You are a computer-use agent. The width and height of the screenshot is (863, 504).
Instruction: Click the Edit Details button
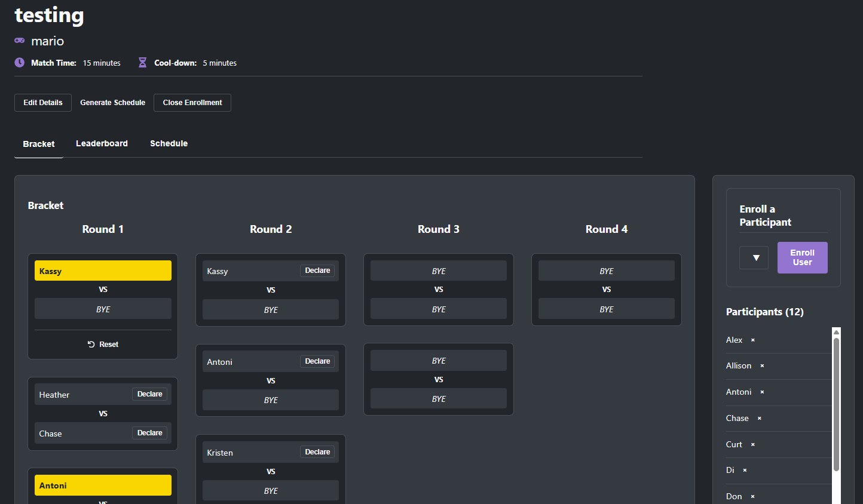click(43, 103)
